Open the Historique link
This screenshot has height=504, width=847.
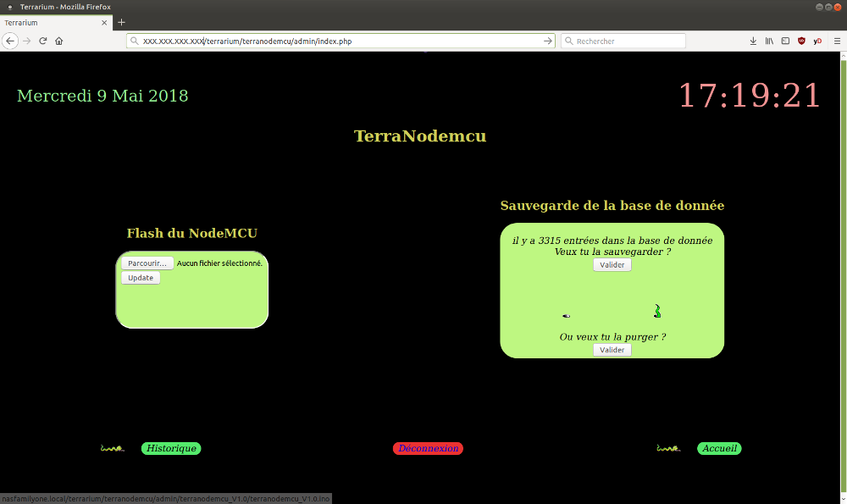(171, 449)
